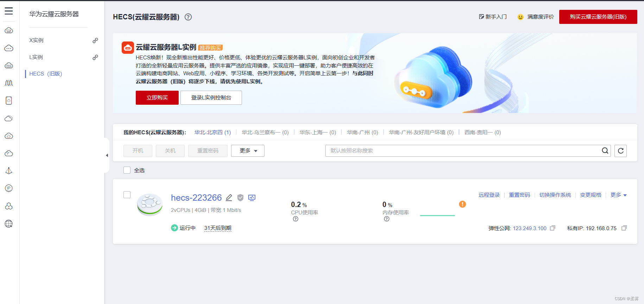Copy the elastic public IP address

tap(553, 228)
